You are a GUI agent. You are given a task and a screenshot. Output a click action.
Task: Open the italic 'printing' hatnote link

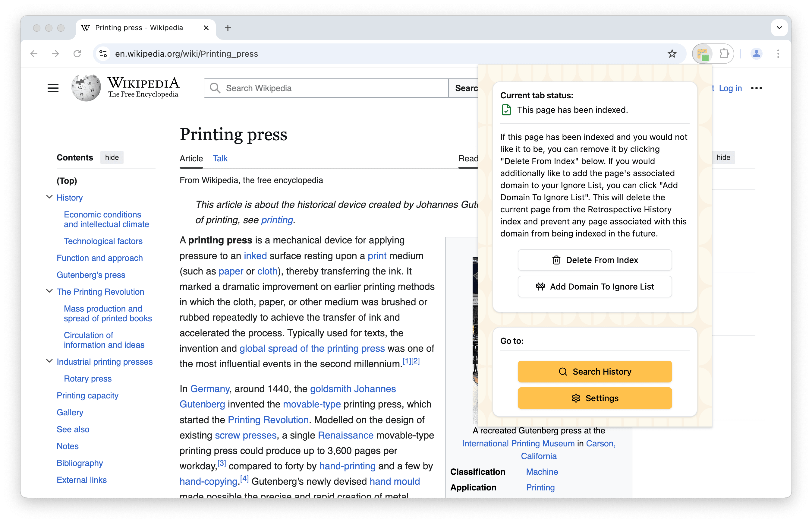click(x=277, y=220)
